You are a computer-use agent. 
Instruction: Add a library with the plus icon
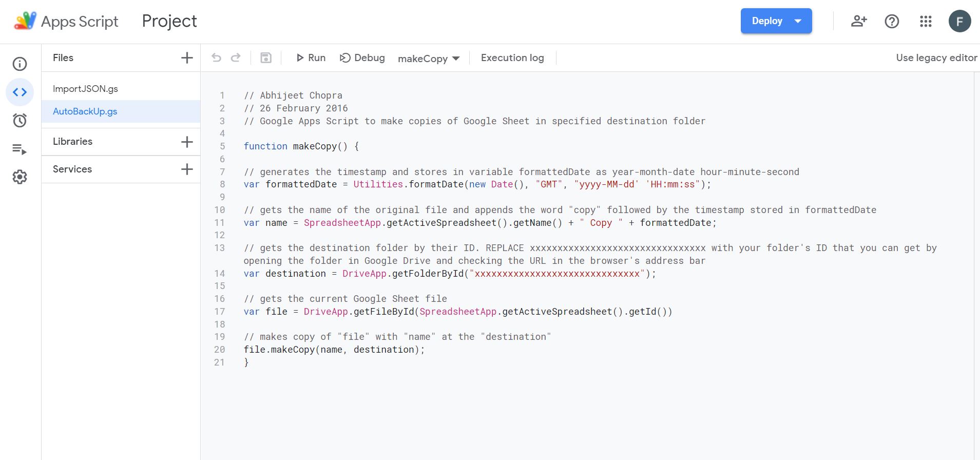click(x=187, y=142)
